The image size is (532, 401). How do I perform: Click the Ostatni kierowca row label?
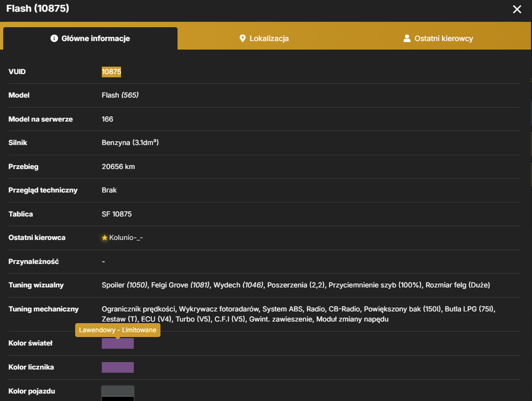(x=37, y=238)
